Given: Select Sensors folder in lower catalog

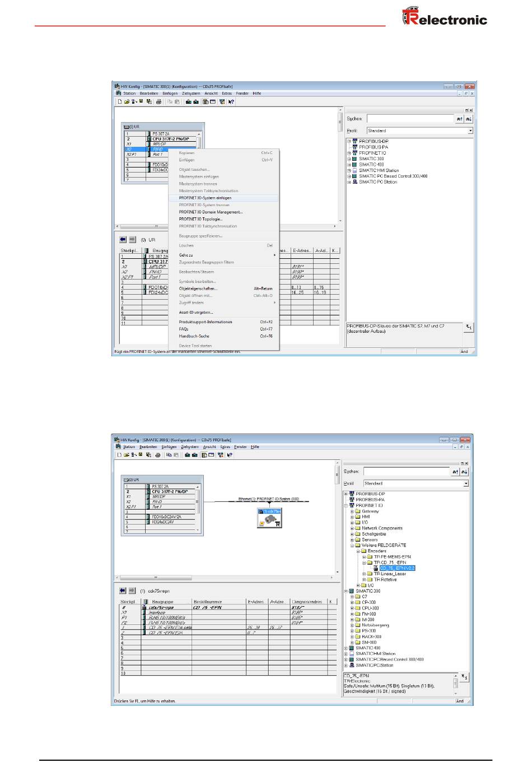Looking at the screenshot, I should [370, 539].
